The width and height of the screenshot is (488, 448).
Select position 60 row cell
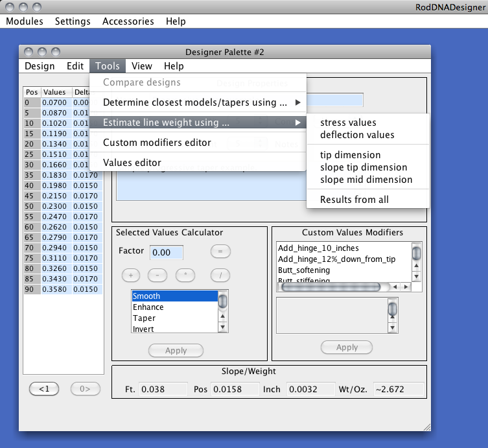pos(32,228)
